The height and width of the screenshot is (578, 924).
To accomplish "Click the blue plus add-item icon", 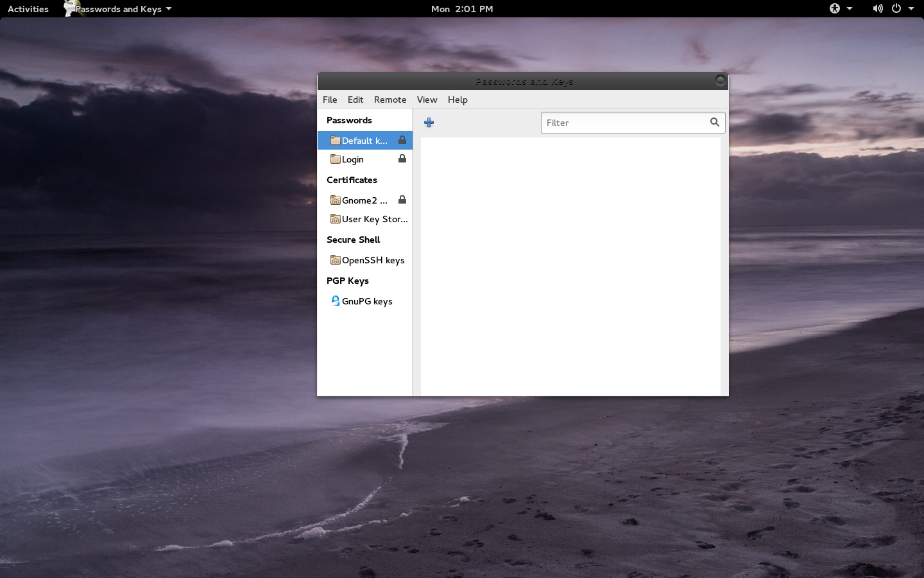I will [429, 123].
